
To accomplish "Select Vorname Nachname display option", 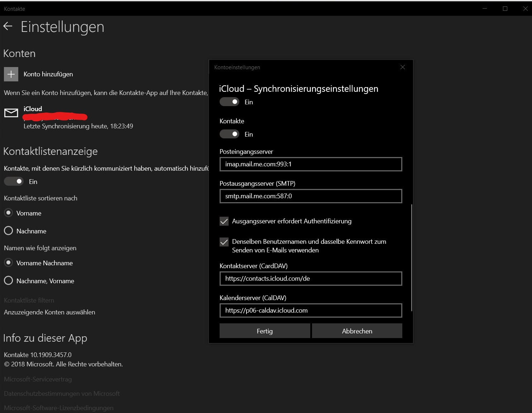I will (x=8, y=263).
